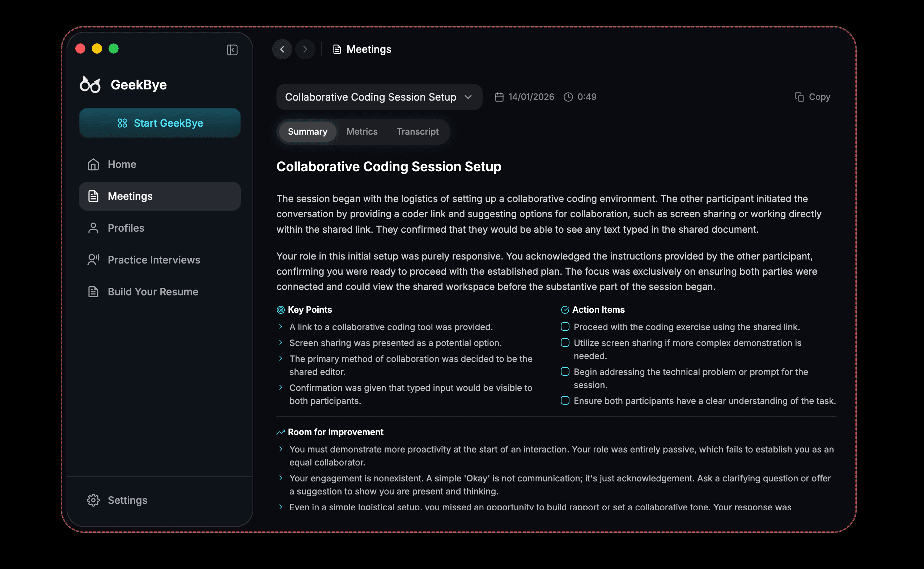Viewport: 924px width, 569px height.
Task: Go back with the left chevron button
Action: click(x=282, y=49)
